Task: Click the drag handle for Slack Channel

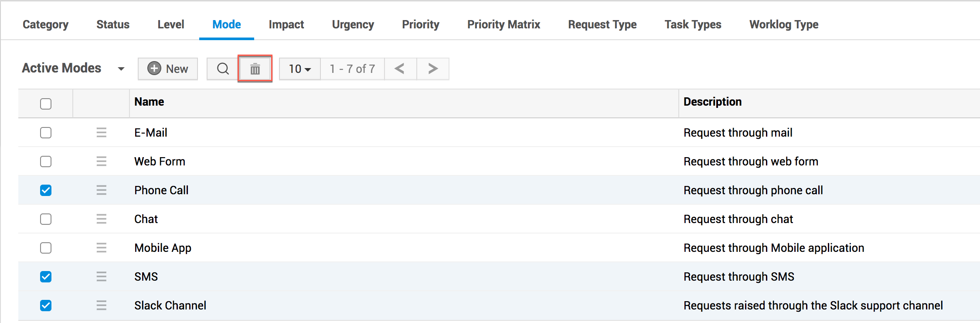Action: [102, 306]
